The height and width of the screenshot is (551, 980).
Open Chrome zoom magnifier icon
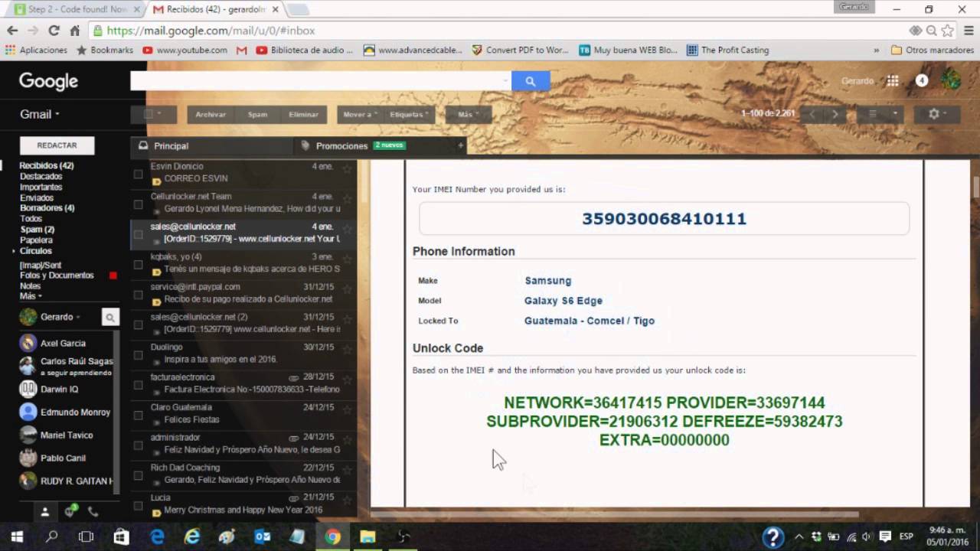931,31
